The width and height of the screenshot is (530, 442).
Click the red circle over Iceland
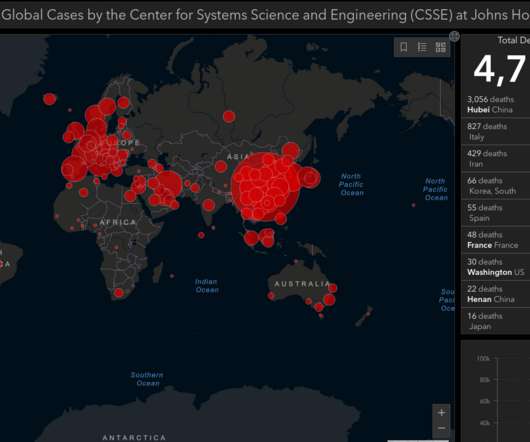pyautogui.click(x=50, y=99)
